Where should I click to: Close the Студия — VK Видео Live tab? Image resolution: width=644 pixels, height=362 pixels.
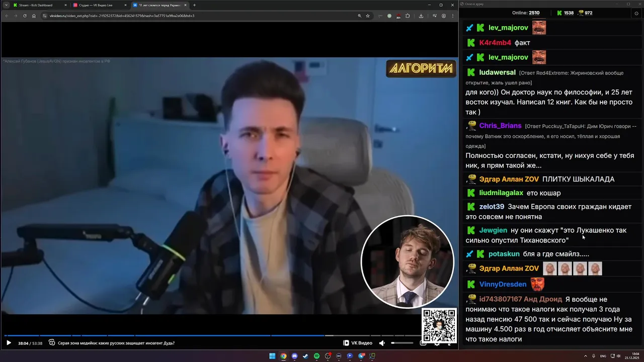point(125,5)
